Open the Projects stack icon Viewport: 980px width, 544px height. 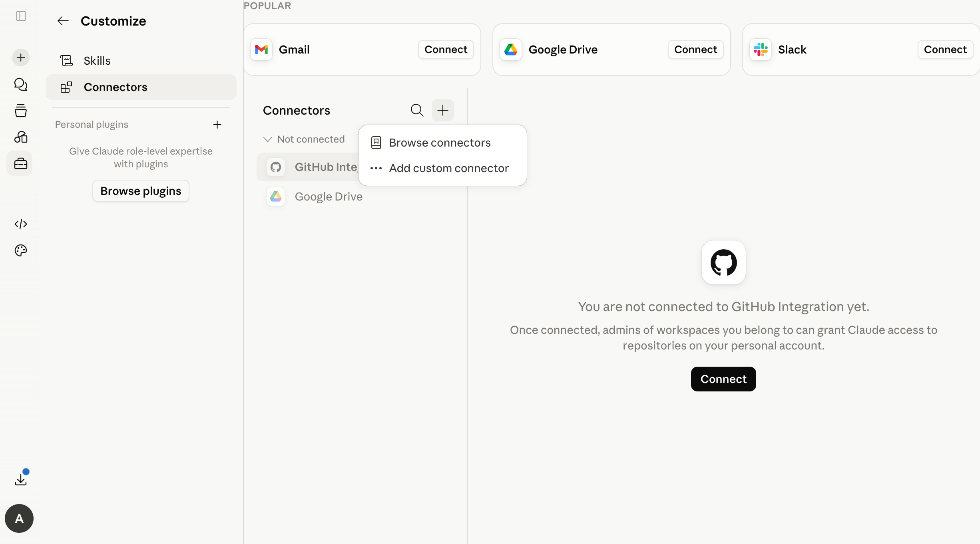(x=21, y=111)
